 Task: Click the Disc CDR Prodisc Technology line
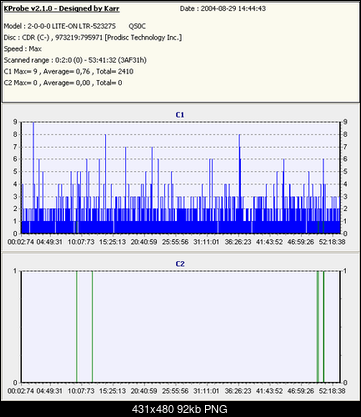coord(93,38)
